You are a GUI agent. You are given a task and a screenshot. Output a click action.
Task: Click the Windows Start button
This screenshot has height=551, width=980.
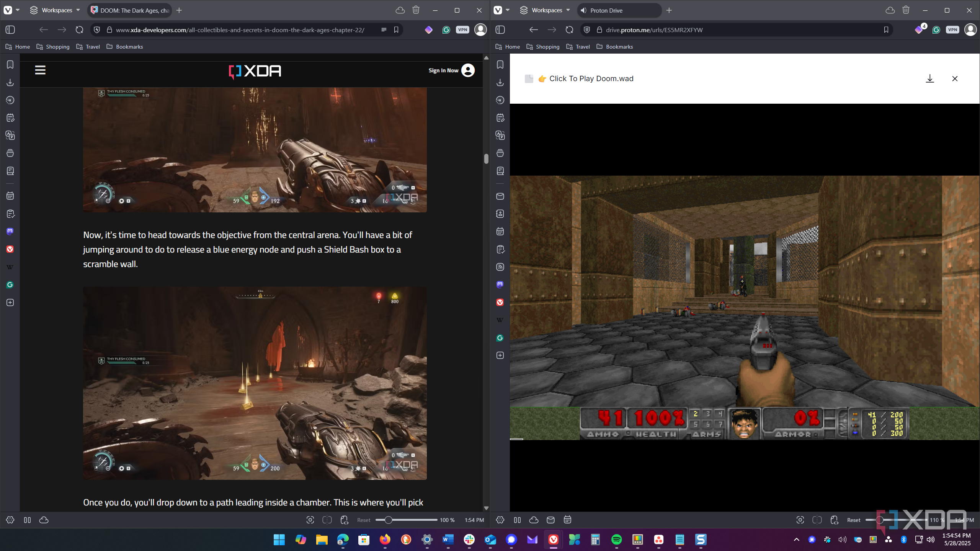click(279, 540)
